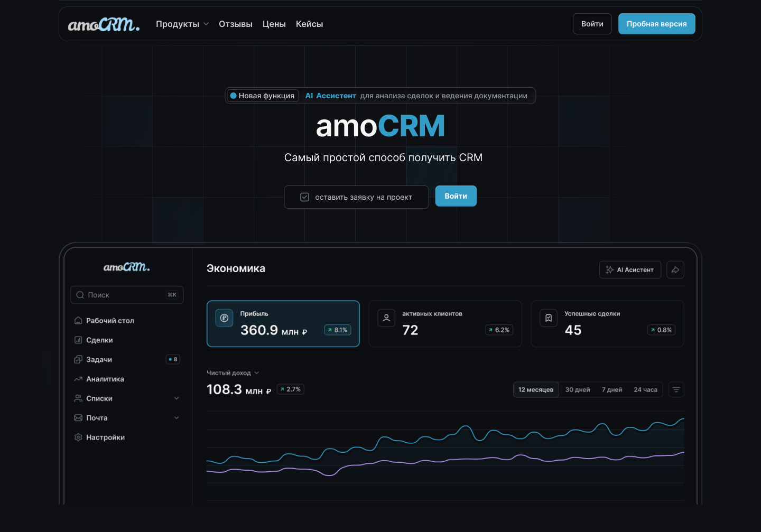Image resolution: width=761 pixels, height=532 pixels.
Task: Expand the Почта section chevron
Action: tap(177, 418)
